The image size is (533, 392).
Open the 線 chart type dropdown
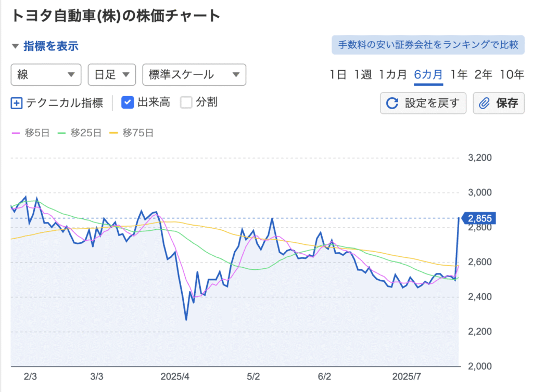[x=46, y=75]
